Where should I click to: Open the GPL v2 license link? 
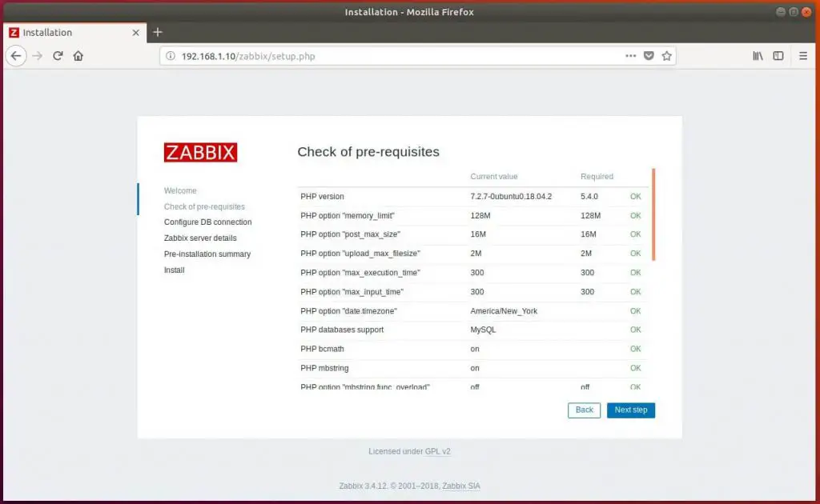(438, 451)
